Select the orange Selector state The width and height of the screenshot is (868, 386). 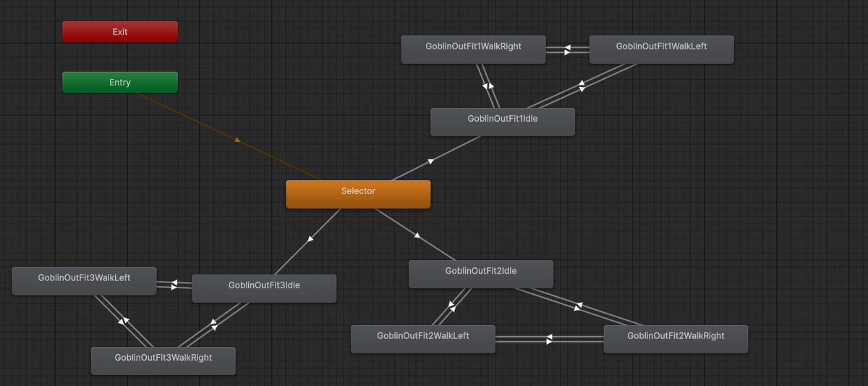[358, 194]
